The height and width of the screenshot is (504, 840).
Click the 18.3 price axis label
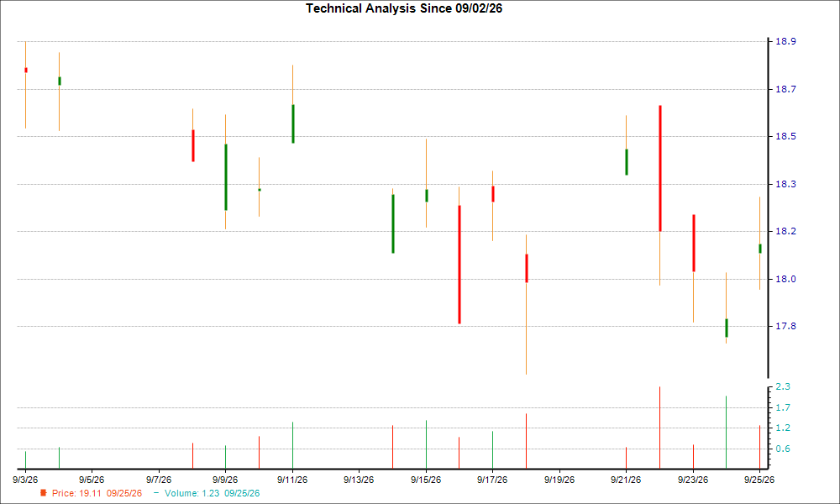point(785,184)
